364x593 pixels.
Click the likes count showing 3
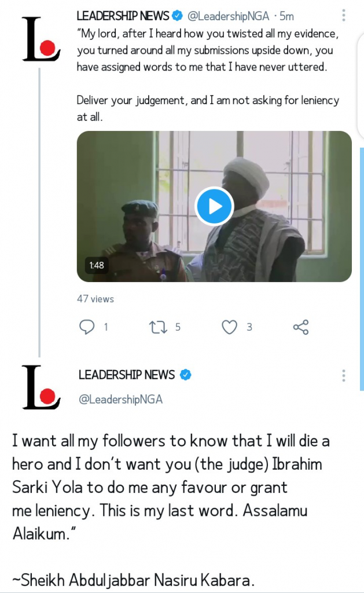pyautogui.click(x=249, y=327)
